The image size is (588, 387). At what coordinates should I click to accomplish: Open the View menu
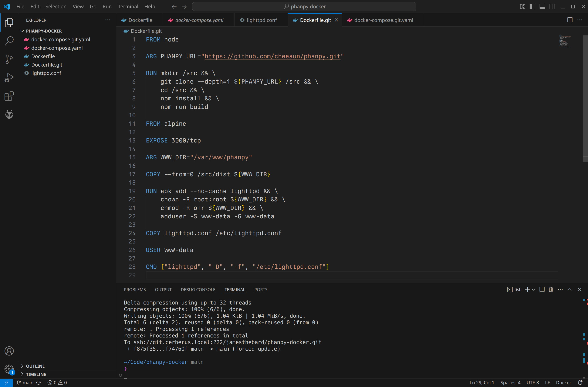click(78, 7)
